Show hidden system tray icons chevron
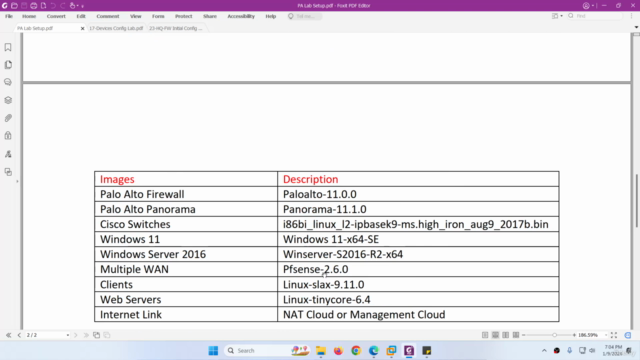This screenshot has height=360, width=640. (544, 351)
